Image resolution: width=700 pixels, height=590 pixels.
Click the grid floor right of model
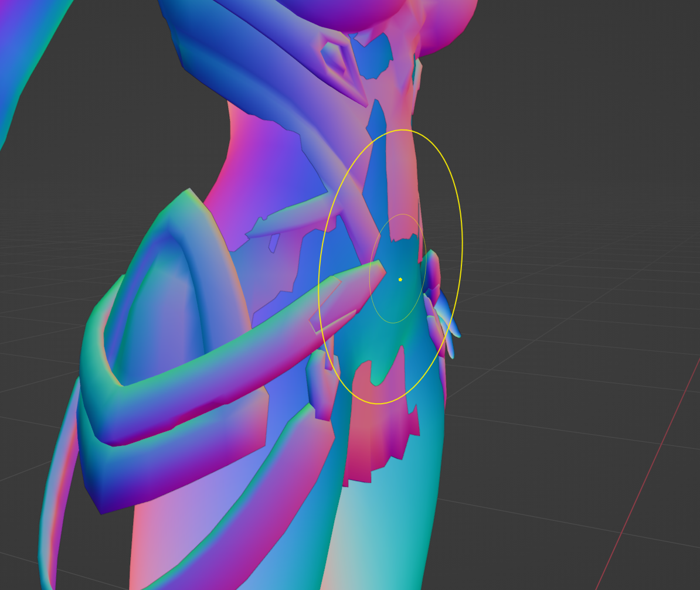(557, 352)
